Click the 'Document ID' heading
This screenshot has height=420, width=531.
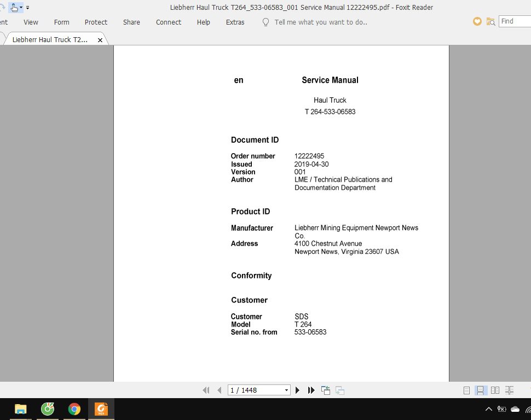[x=255, y=140]
